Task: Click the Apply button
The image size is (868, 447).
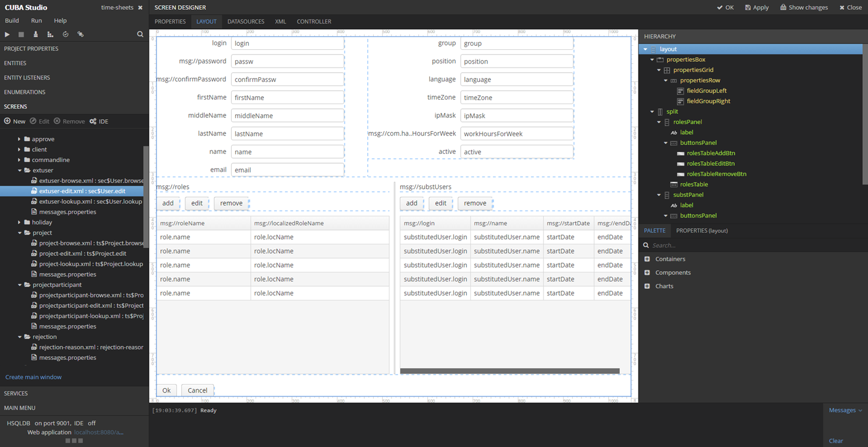Action: pos(756,7)
